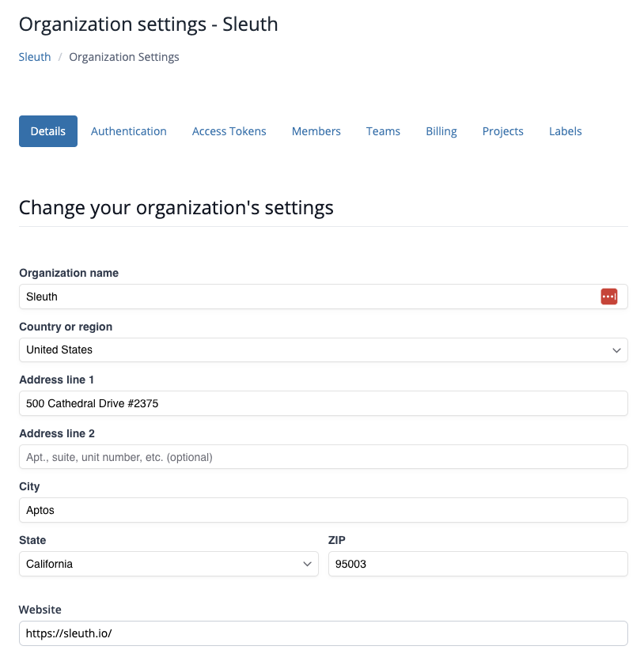Open the Access Tokens tab

[x=229, y=131]
